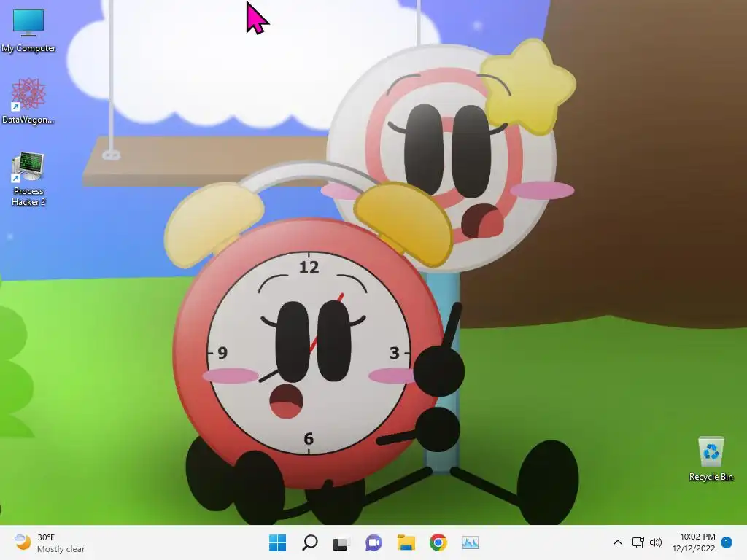Open the network status tray icon
The image size is (747, 560).
[x=638, y=542]
